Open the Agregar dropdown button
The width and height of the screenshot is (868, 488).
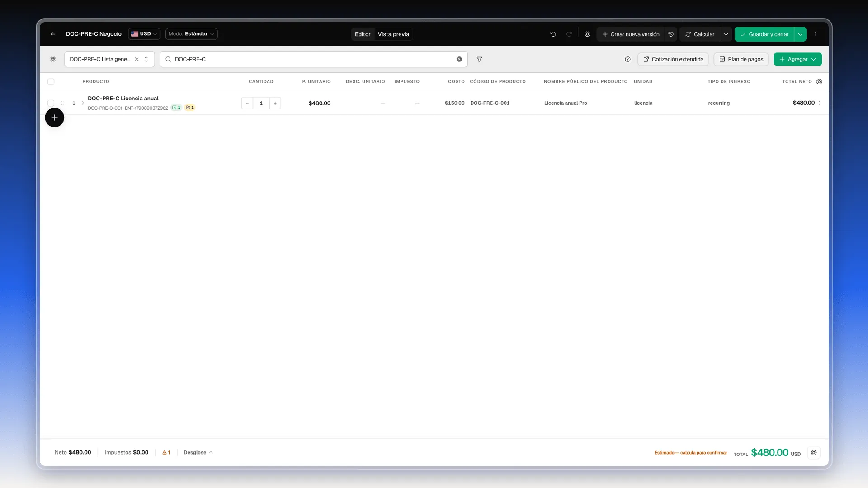pos(797,59)
